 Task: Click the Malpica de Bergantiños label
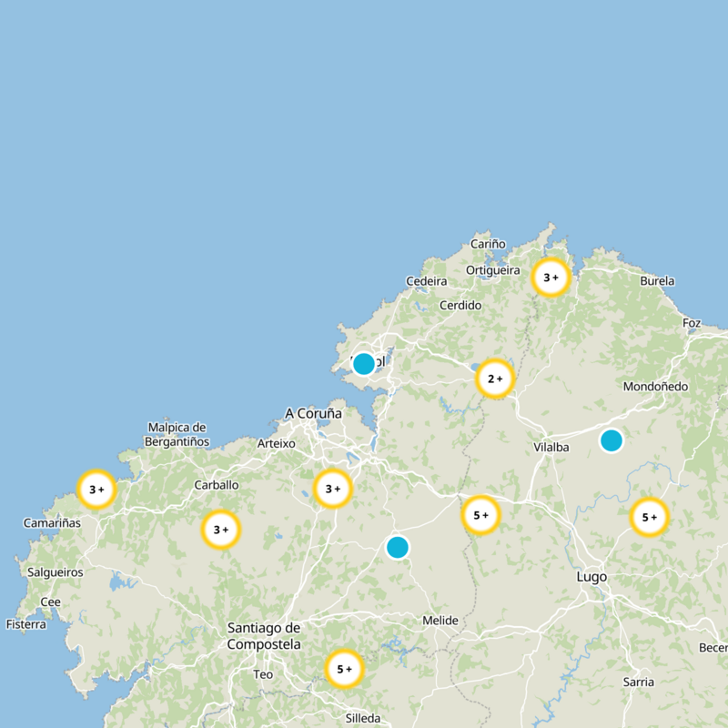pyautogui.click(x=177, y=434)
